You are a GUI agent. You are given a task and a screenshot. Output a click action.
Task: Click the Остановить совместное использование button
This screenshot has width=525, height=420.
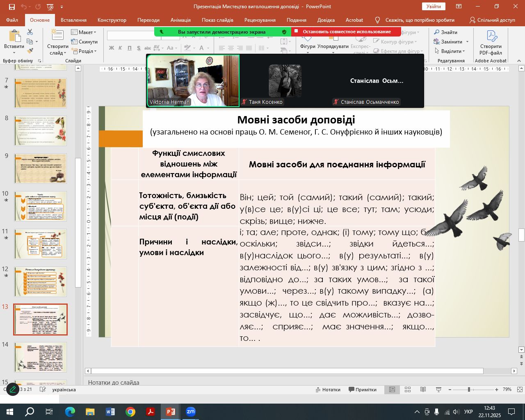(x=346, y=32)
